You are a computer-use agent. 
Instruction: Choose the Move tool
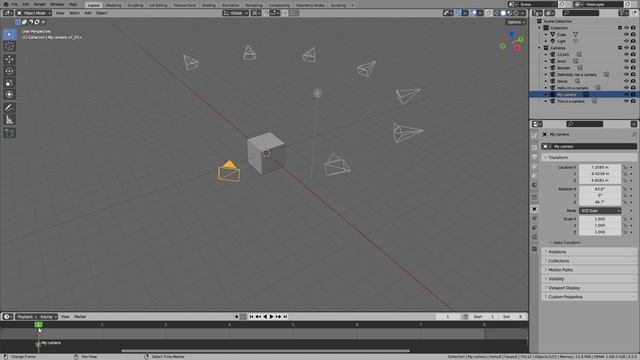[9, 59]
